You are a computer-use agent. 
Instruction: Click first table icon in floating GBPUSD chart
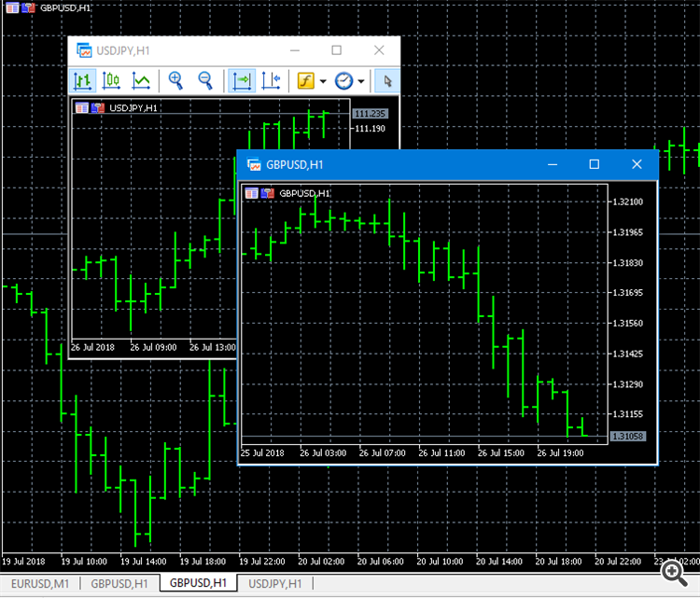[251, 193]
